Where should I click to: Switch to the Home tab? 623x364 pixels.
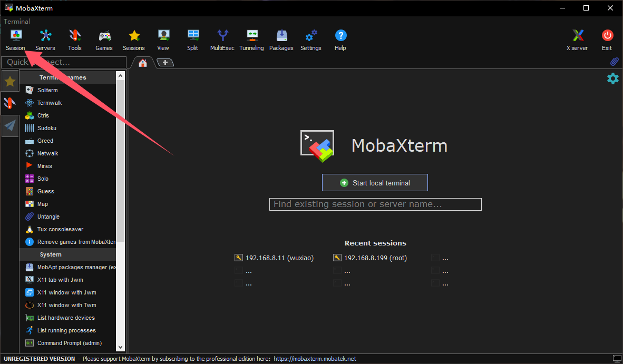coord(143,63)
